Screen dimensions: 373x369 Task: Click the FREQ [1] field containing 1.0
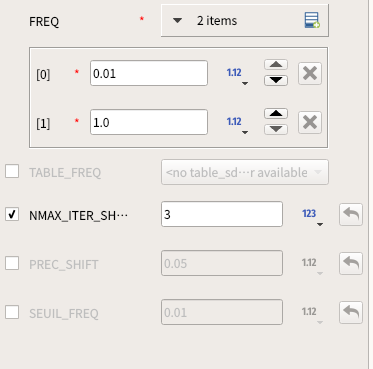tap(149, 122)
